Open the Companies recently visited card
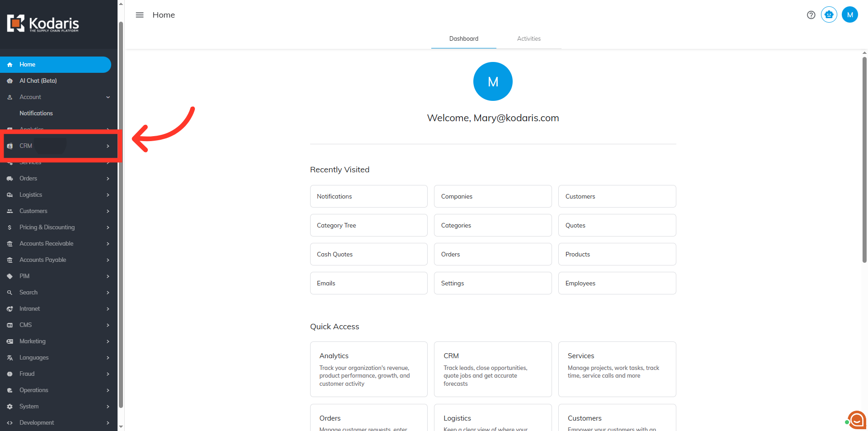This screenshot has height=431, width=868. click(x=493, y=196)
